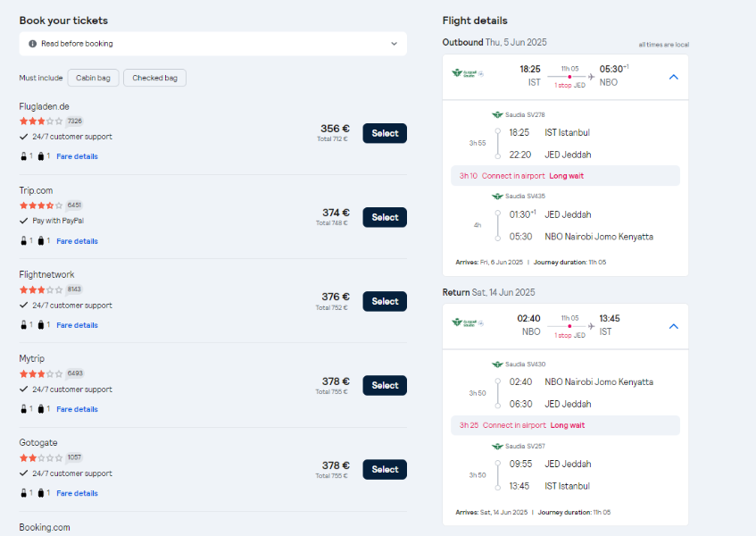This screenshot has width=756, height=536.
Task: Click the info icon beside Read before booking
Action: [x=32, y=44]
